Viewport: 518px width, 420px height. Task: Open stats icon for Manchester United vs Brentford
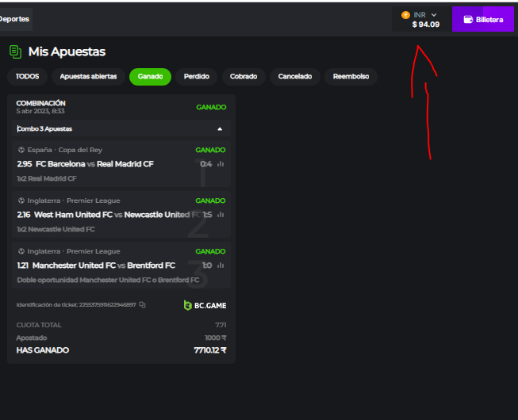[221, 265]
